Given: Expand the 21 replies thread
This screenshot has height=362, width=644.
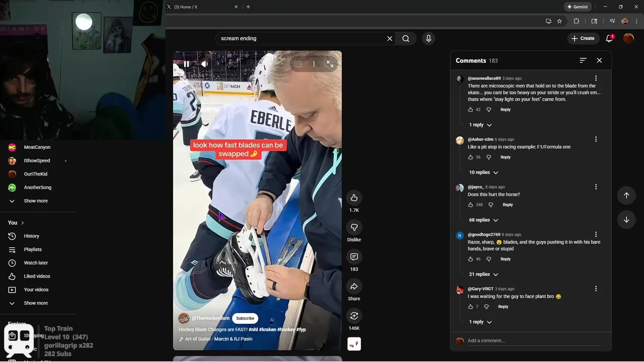Looking at the screenshot, I should pos(484,275).
